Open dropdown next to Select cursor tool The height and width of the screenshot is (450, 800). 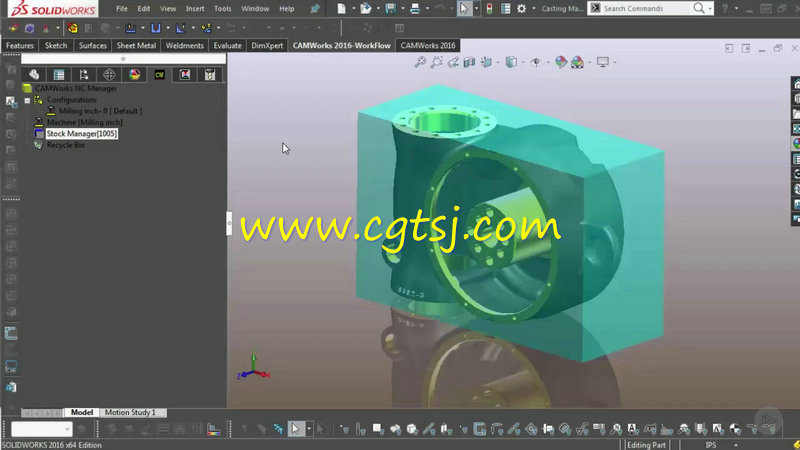tap(476, 8)
